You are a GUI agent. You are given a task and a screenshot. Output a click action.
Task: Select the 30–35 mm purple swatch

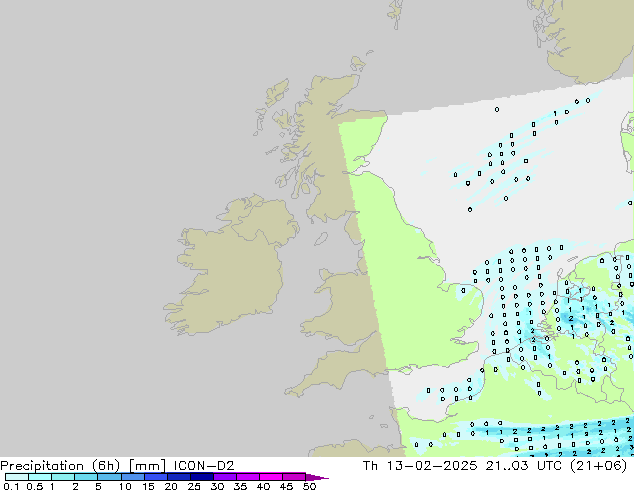(224, 477)
